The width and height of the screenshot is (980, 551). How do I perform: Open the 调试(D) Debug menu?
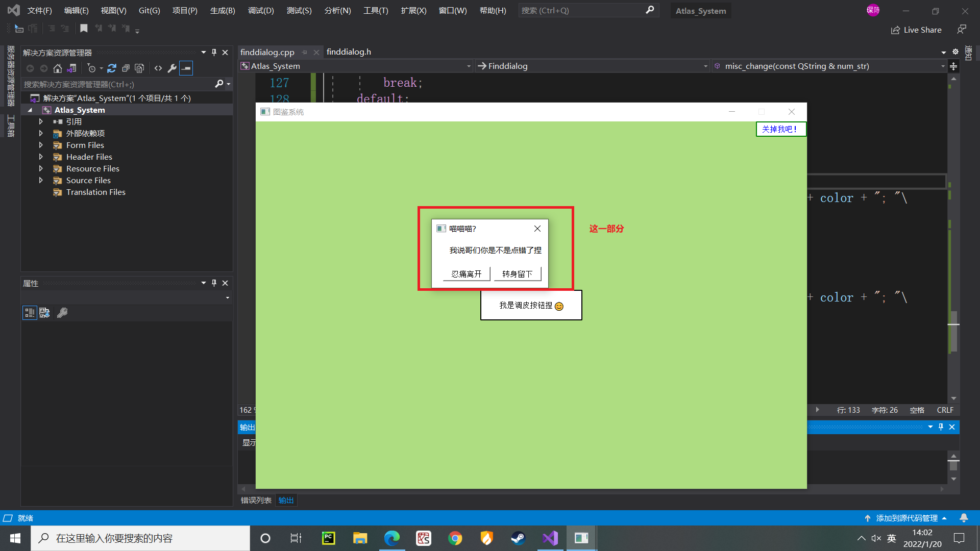click(x=261, y=11)
